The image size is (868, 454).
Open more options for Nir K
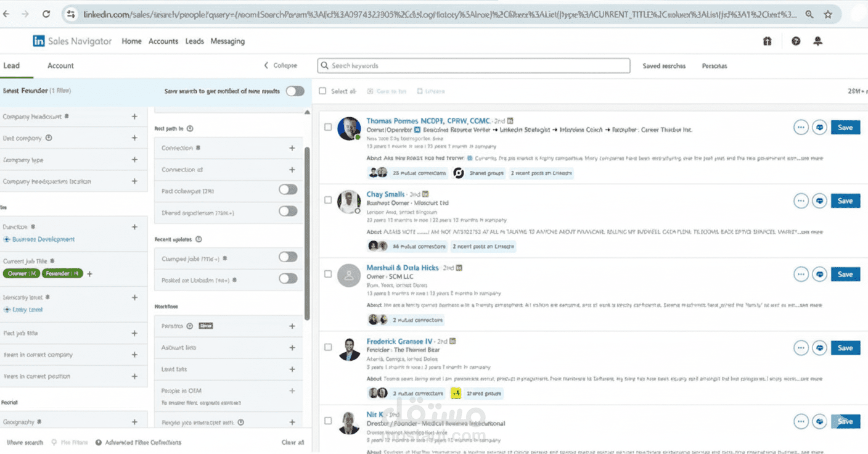[x=801, y=421]
